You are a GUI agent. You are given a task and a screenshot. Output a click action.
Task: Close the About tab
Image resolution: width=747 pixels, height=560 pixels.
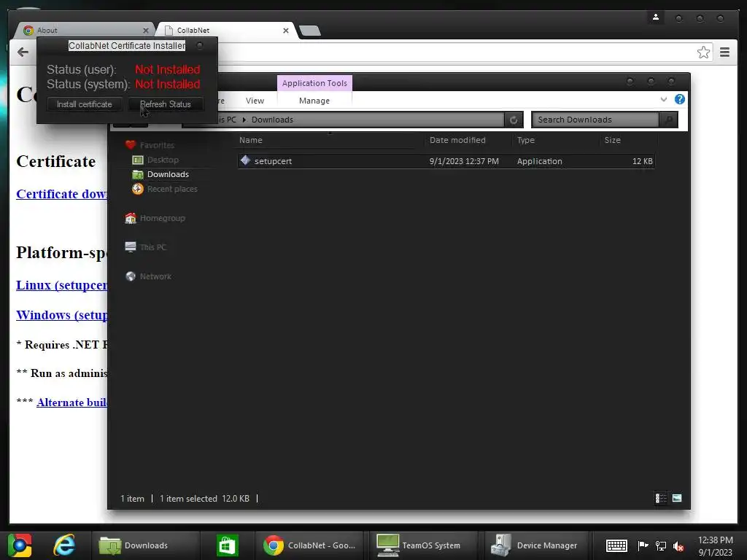pos(146,31)
